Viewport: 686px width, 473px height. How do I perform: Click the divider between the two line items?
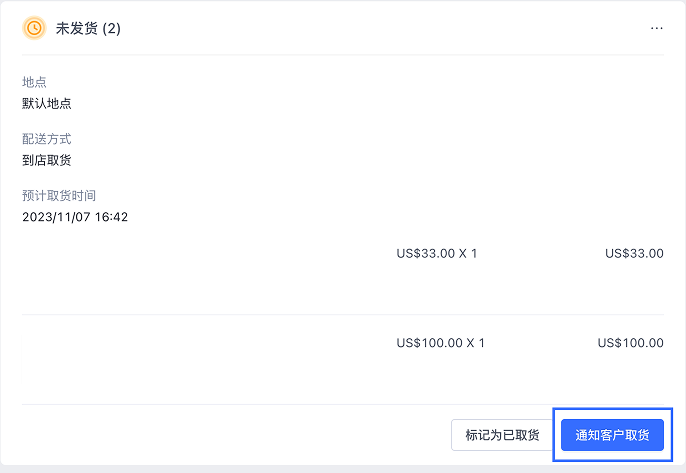tap(343, 315)
